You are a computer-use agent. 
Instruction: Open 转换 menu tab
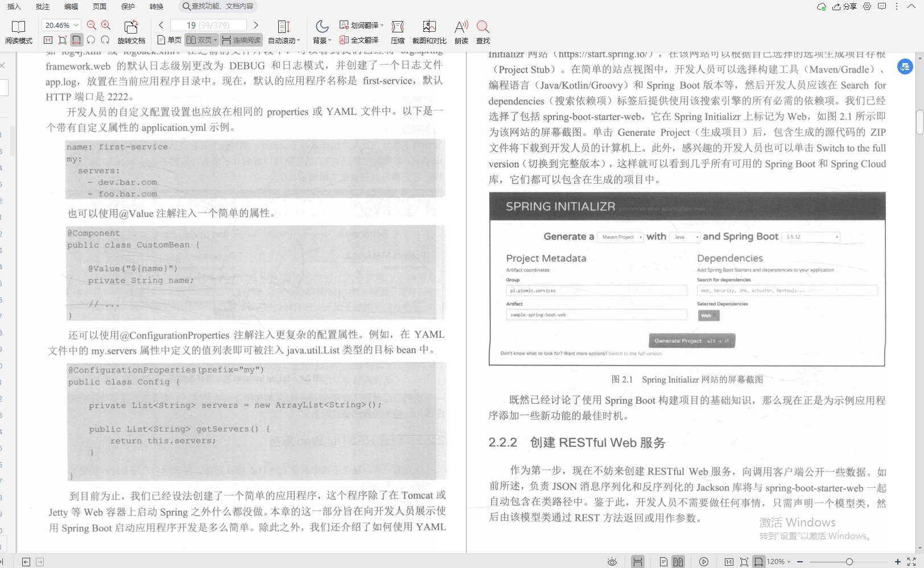156,6
